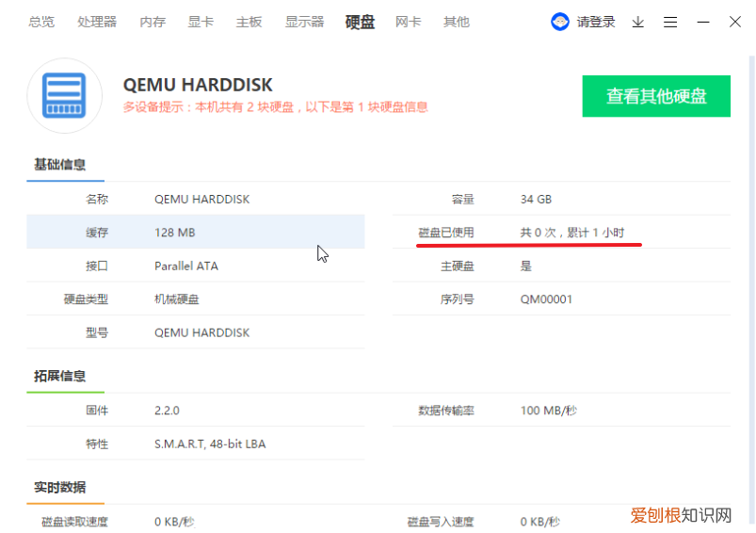Click the 请登录 login link

(596, 22)
